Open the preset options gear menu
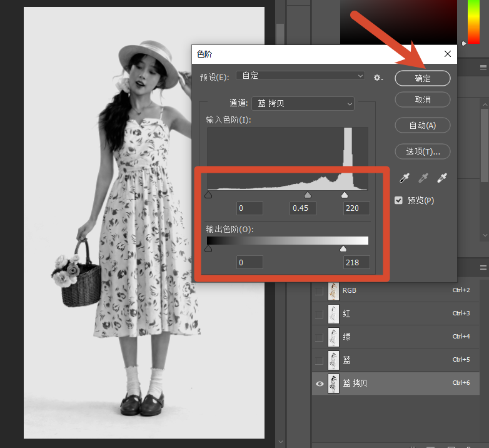 click(x=378, y=78)
